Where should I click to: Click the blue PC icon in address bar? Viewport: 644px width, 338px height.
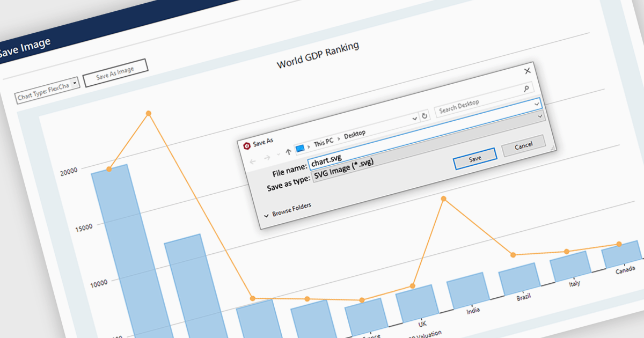[x=301, y=148]
